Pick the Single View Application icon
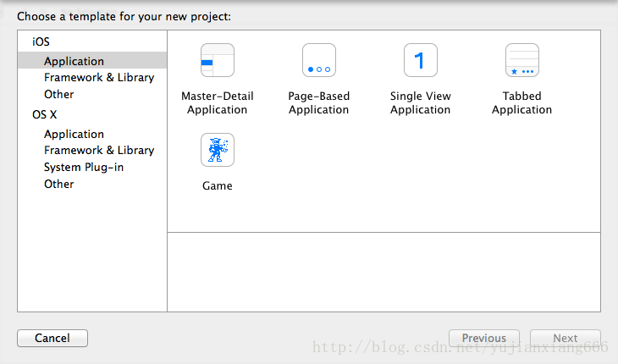This screenshot has width=618, height=364. coord(421,60)
